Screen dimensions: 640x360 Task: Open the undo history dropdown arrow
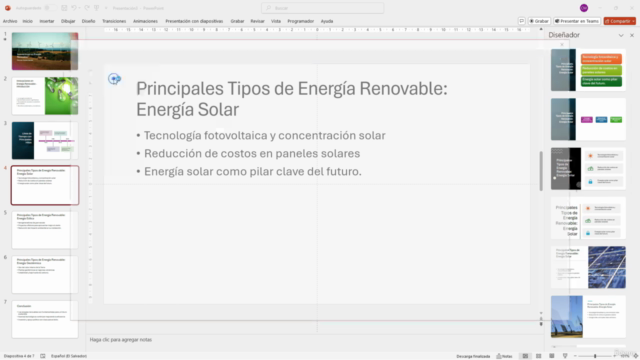79,8
